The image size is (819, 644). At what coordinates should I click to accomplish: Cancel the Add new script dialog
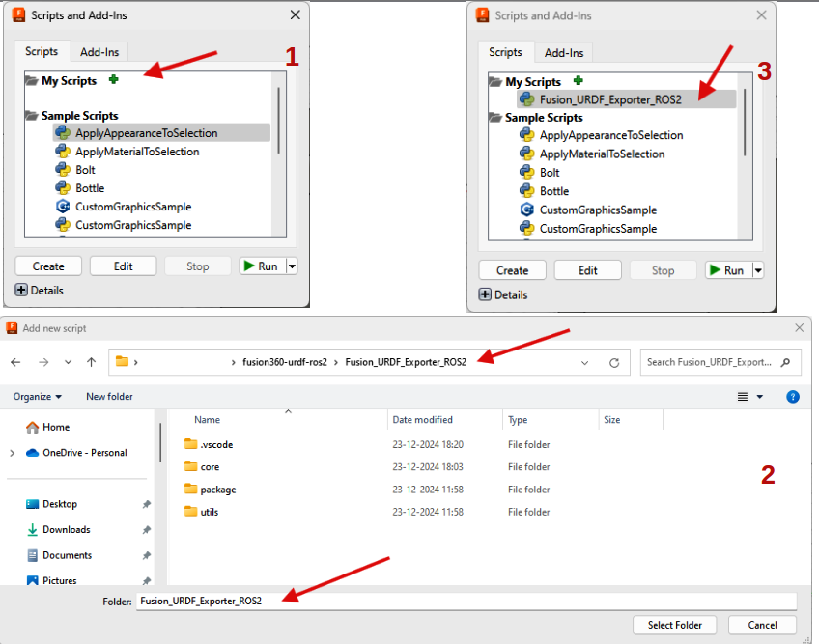point(762,625)
